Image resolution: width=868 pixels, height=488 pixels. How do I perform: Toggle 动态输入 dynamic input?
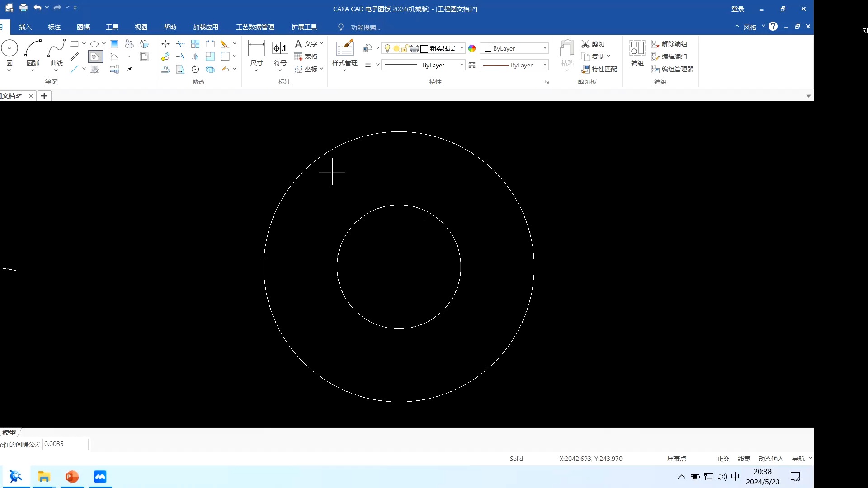(771, 459)
